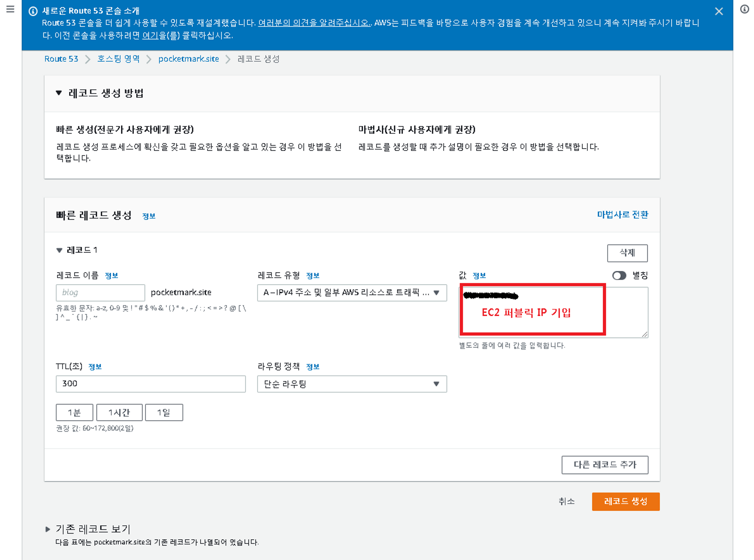Open the 레코드 유형 dropdown
Image resolution: width=754 pixels, height=560 pixels.
click(x=351, y=293)
